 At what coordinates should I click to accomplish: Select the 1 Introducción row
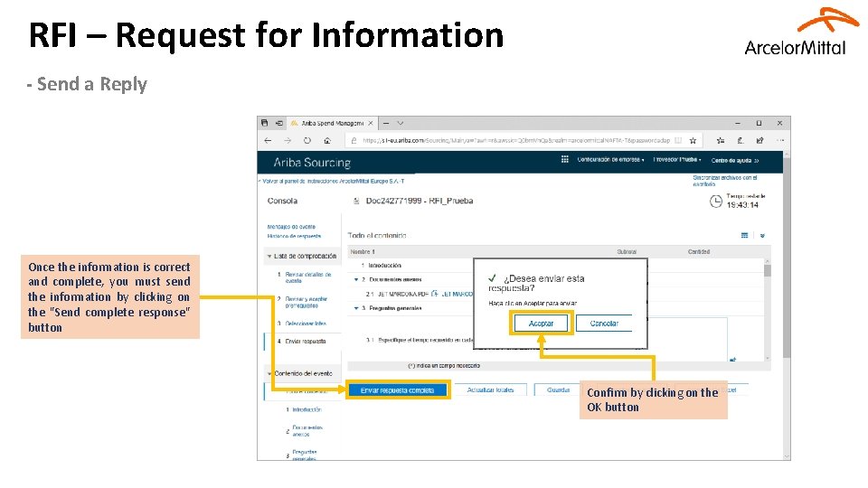click(x=385, y=266)
